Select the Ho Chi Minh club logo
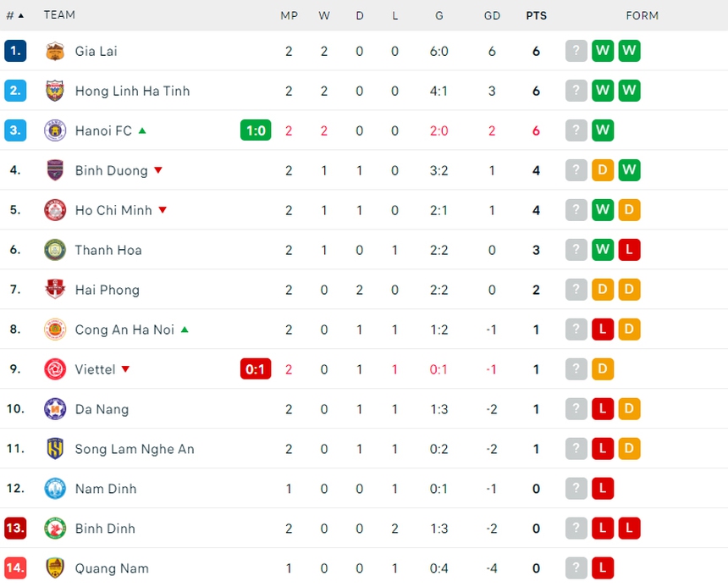The height and width of the screenshot is (587, 728). 54,210
